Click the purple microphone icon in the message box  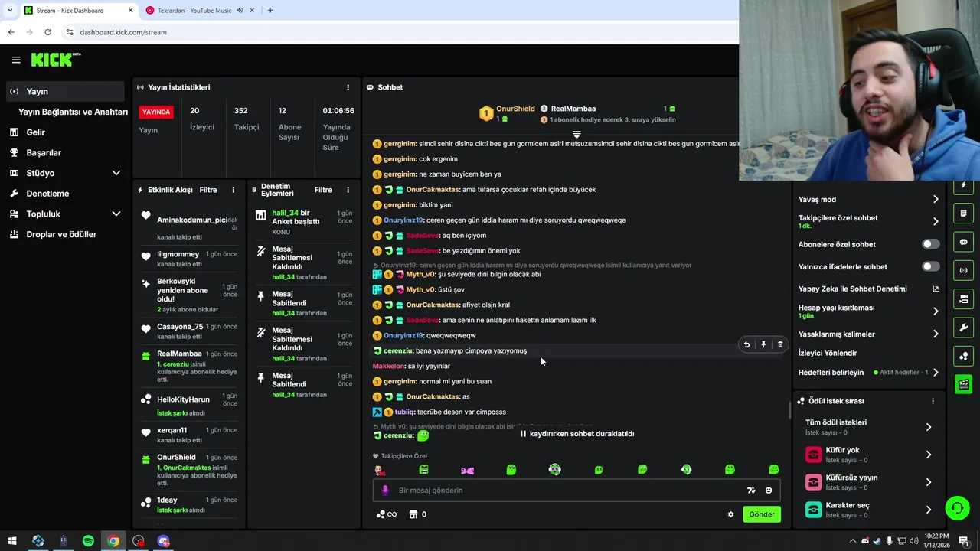[x=385, y=491]
